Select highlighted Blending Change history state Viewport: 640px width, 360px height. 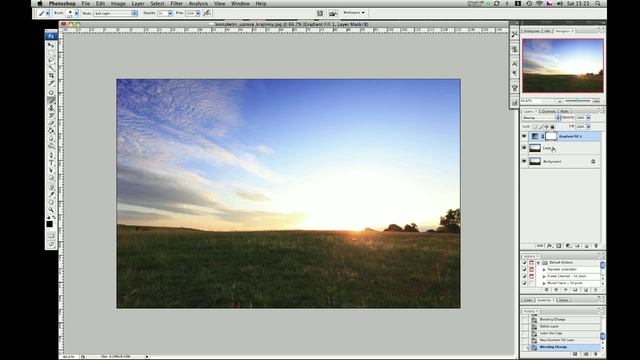tap(565, 347)
